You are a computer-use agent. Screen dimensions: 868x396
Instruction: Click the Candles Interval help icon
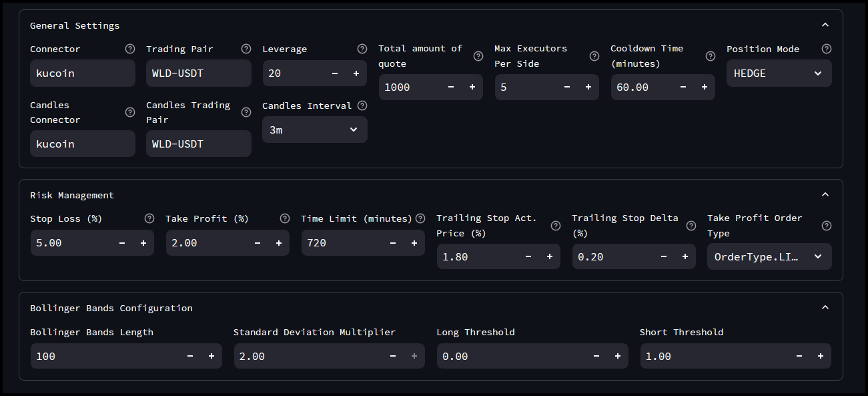[362, 106]
